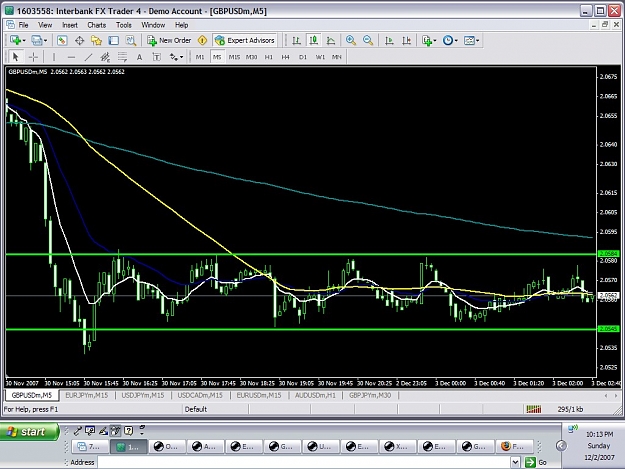Toggle bar chart display mode

point(296,40)
